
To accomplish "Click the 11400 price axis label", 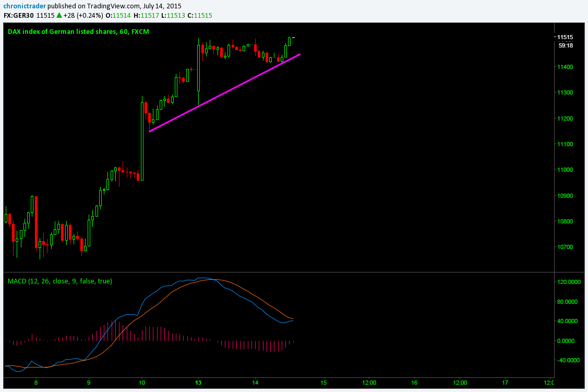I will point(565,67).
